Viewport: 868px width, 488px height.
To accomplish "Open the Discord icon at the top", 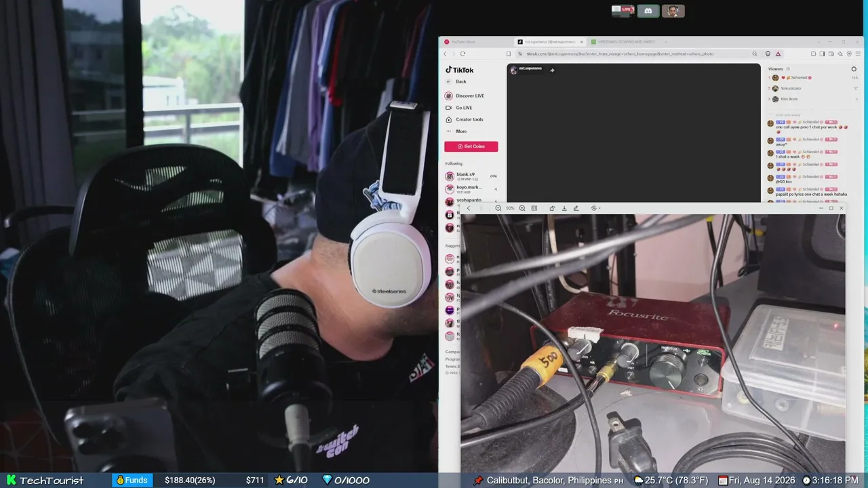I will pyautogui.click(x=648, y=11).
